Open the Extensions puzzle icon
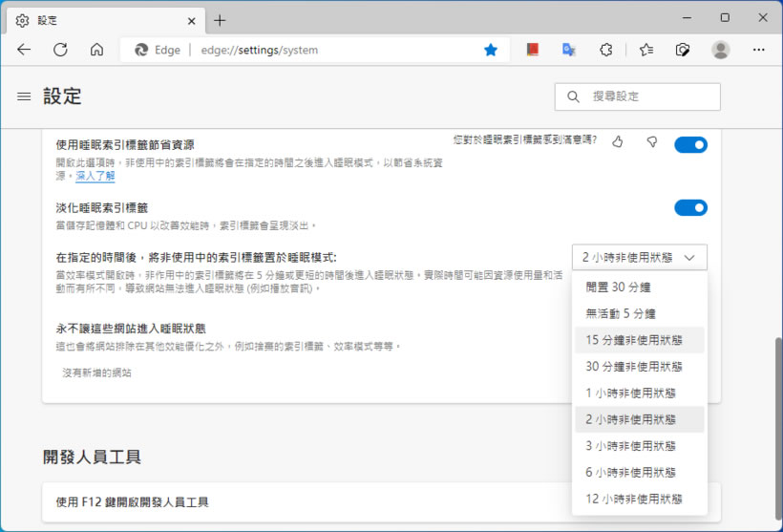The height and width of the screenshot is (532, 783). pos(606,50)
